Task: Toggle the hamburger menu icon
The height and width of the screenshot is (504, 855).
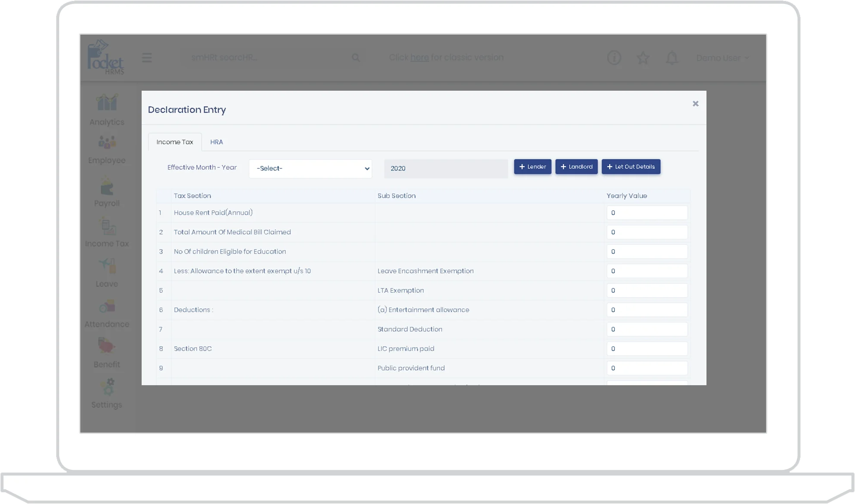Action: point(147,57)
